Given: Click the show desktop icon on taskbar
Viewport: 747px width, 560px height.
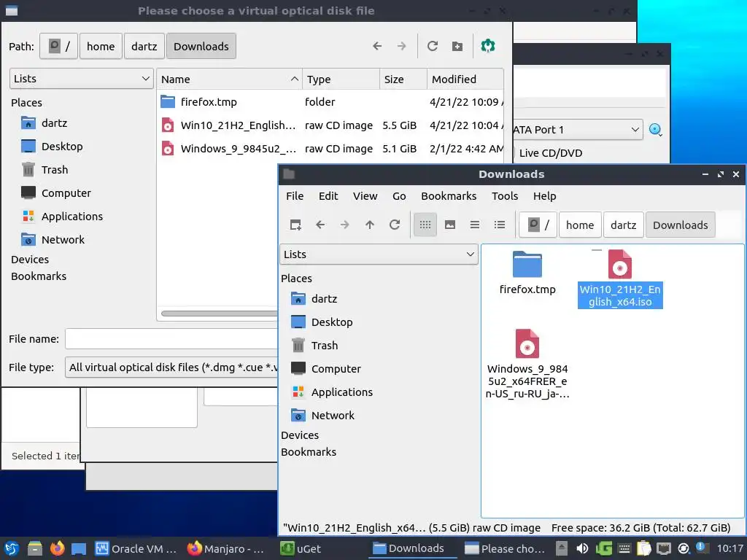Looking at the screenshot, I should [79, 548].
